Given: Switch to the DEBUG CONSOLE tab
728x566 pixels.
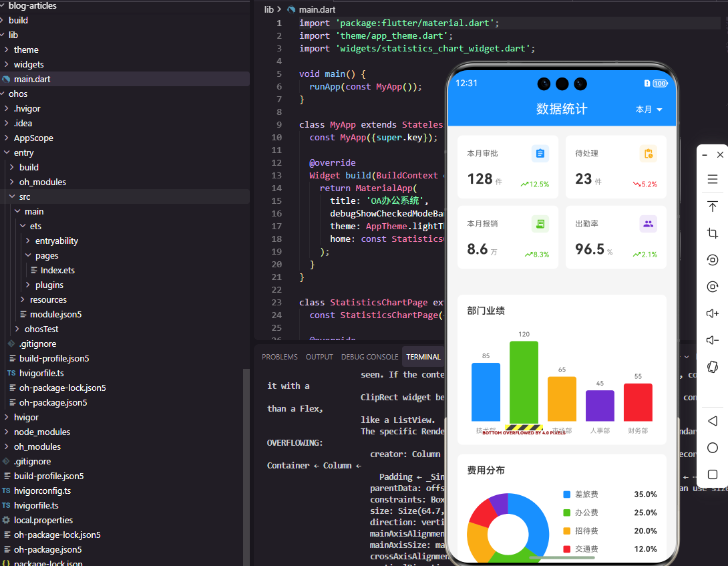Looking at the screenshot, I should point(369,357).
